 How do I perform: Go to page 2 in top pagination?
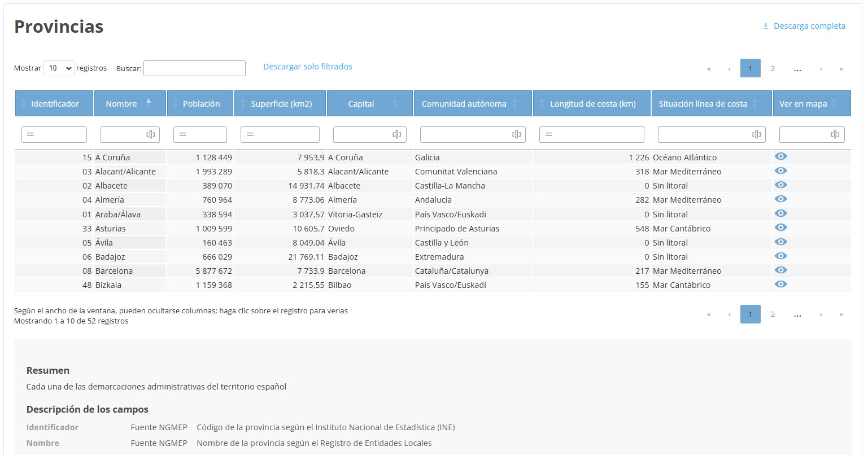[x=773, y=69]
